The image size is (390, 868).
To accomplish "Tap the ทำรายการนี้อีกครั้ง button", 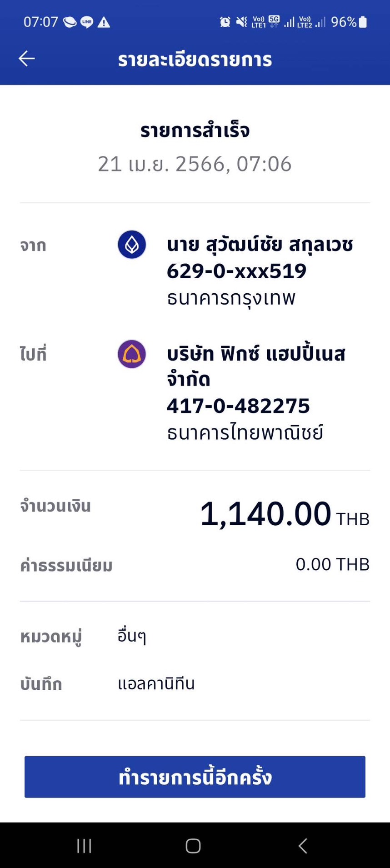I will [195, 777].
